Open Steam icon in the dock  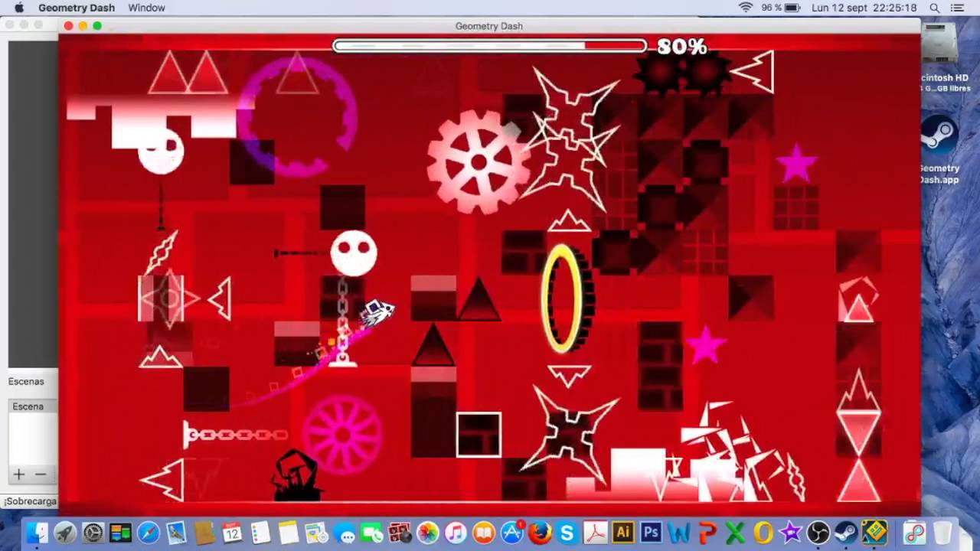pos(846,533)
